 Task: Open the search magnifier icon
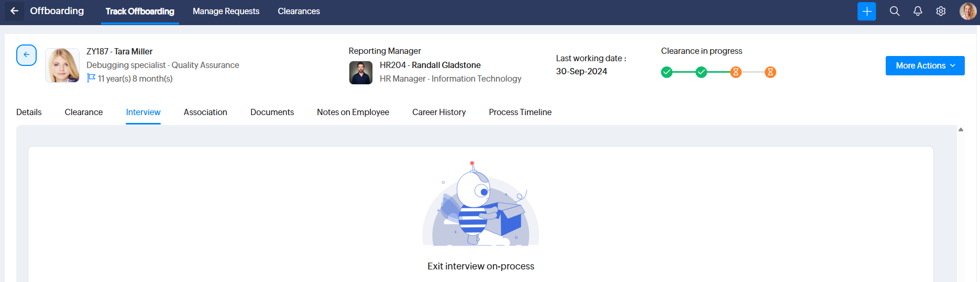(895, 11)
